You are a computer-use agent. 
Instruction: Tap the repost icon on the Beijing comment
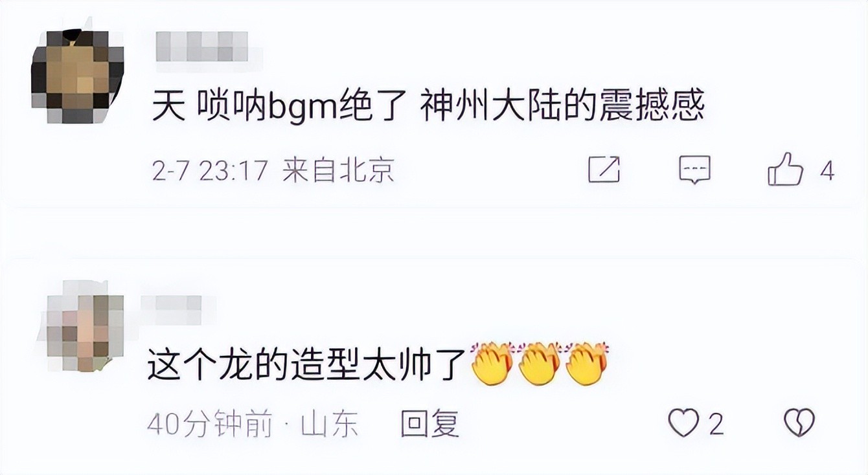coord(604,170)
